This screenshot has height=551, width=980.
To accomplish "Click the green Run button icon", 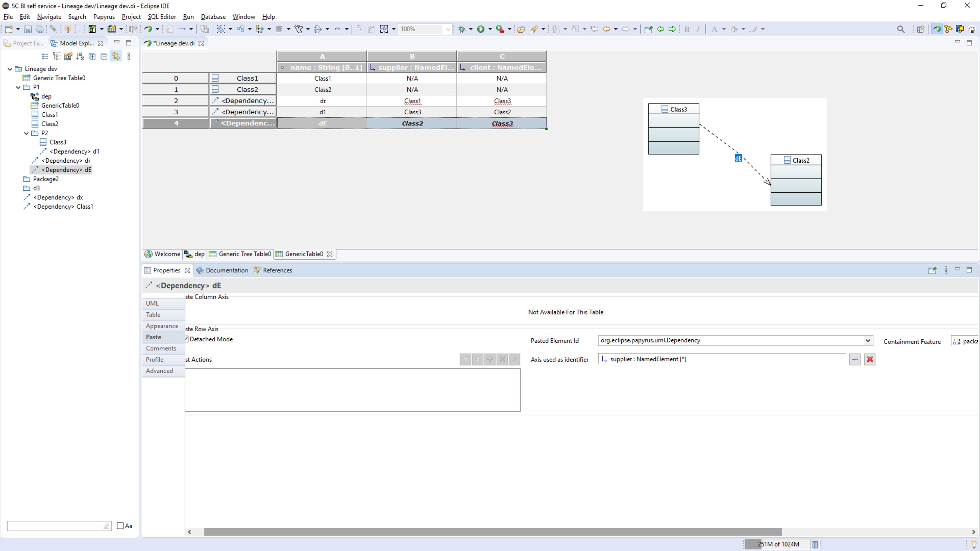I will 481,29.
